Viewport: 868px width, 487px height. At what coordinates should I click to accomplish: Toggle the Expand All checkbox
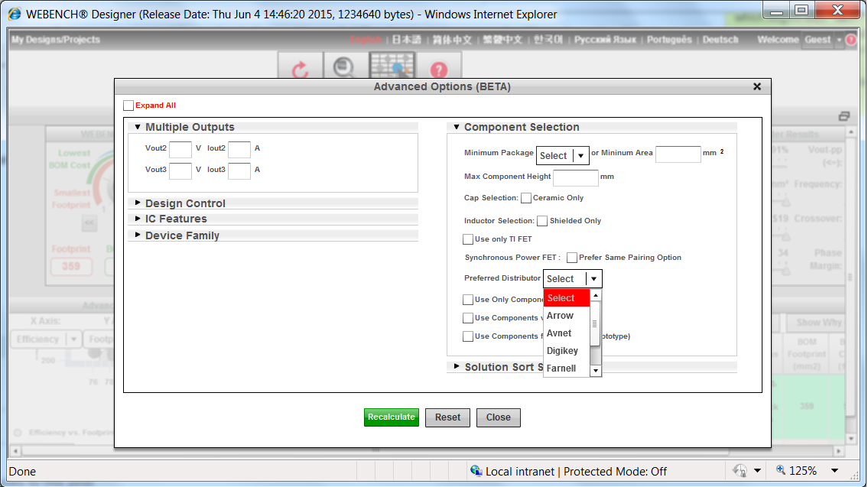(x=128, y=106)
